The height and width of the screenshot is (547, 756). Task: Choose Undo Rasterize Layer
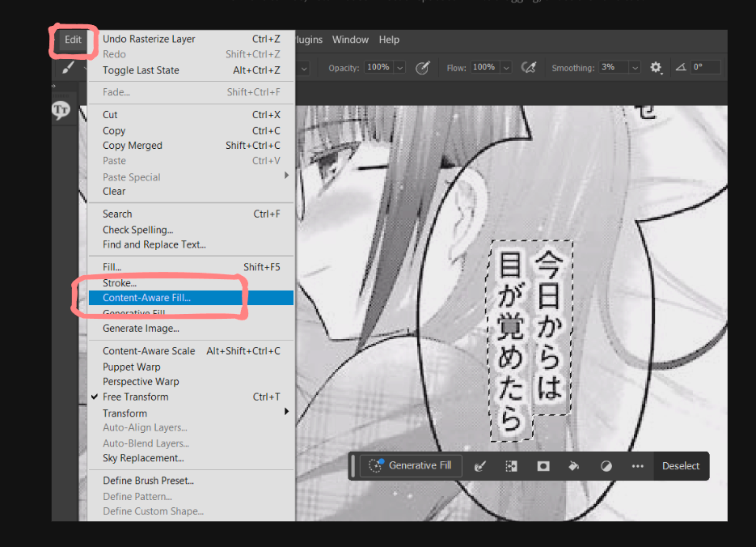[192, 39]
